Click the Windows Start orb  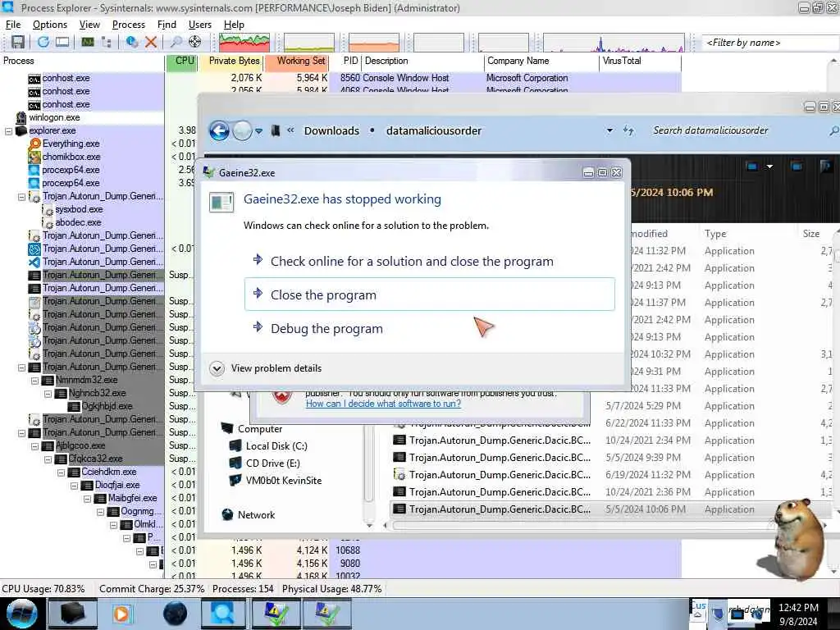[x=22, y=614]
